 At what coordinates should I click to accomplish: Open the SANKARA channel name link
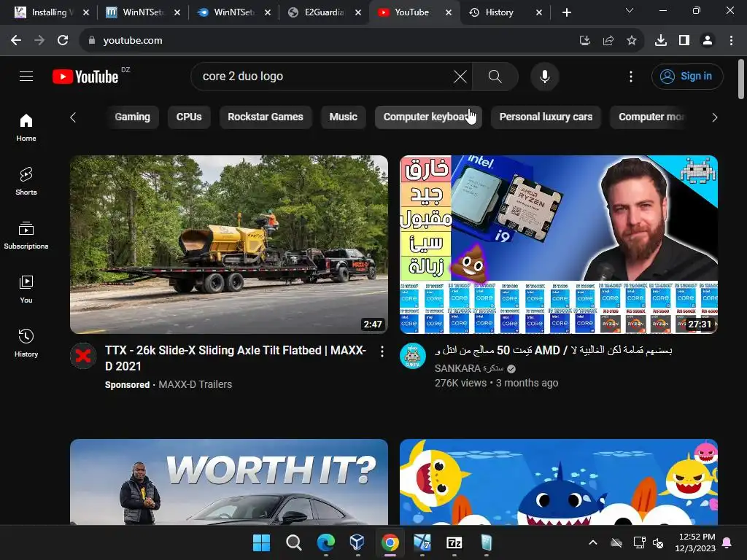[x=469, y=368]
